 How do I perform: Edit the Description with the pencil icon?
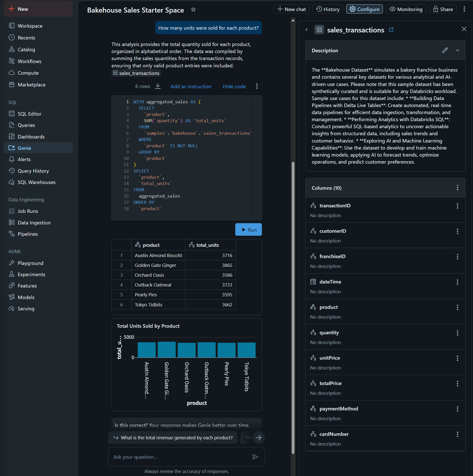(x=445, y=50)
